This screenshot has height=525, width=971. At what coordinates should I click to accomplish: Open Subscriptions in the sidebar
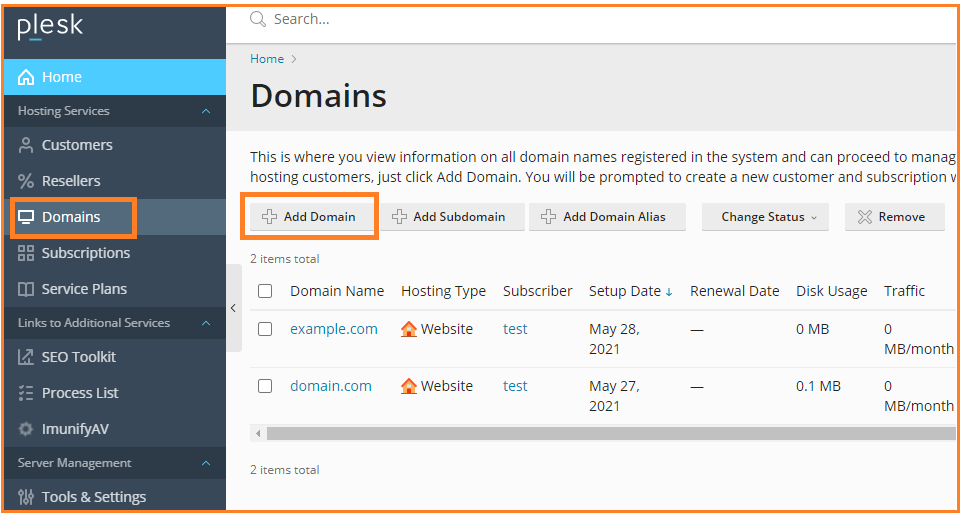point(115,253)
